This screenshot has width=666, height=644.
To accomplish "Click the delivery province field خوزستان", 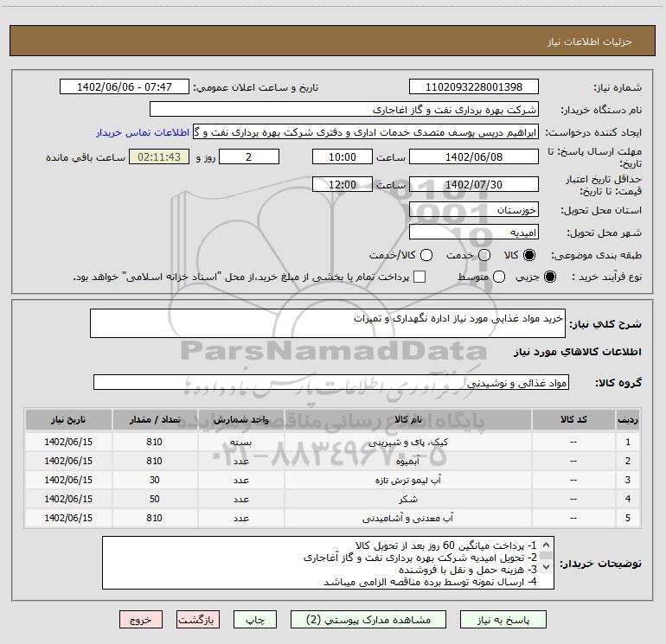I will pos(474,209).
